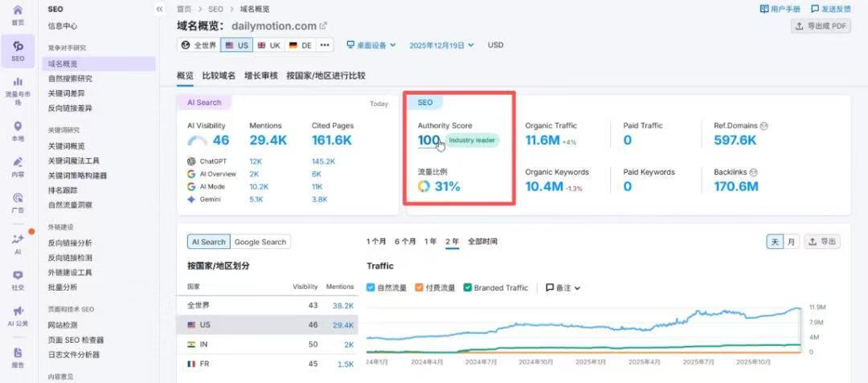Set time range to 1 month

(x=376, y=242)
